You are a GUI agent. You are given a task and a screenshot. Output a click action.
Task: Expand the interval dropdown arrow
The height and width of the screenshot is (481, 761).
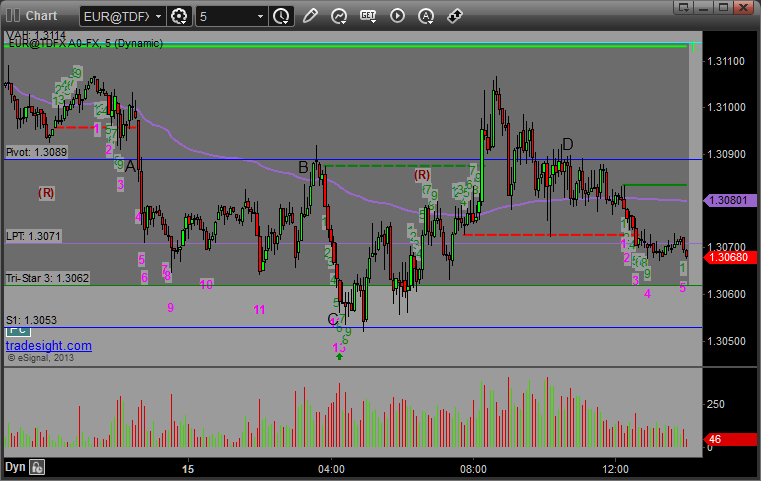pyautogui.click(x=260, y=17)
